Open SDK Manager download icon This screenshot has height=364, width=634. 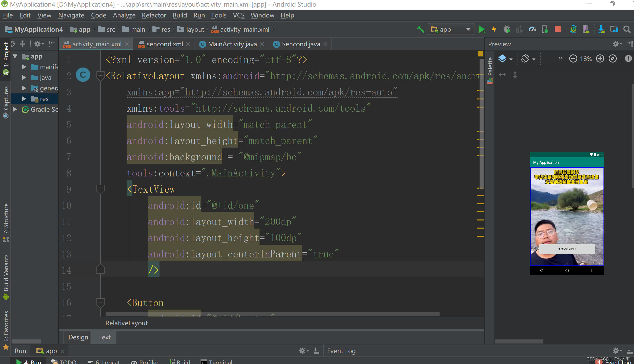point(602,29)
